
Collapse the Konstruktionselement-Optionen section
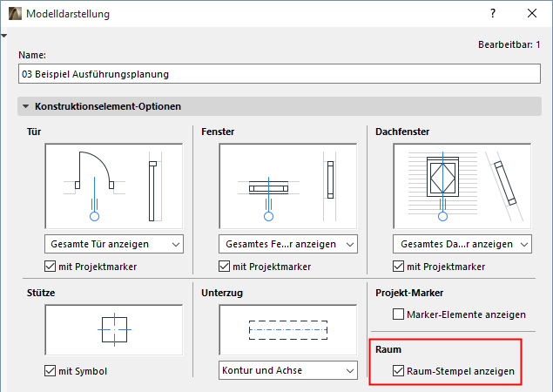click(26, 106)
